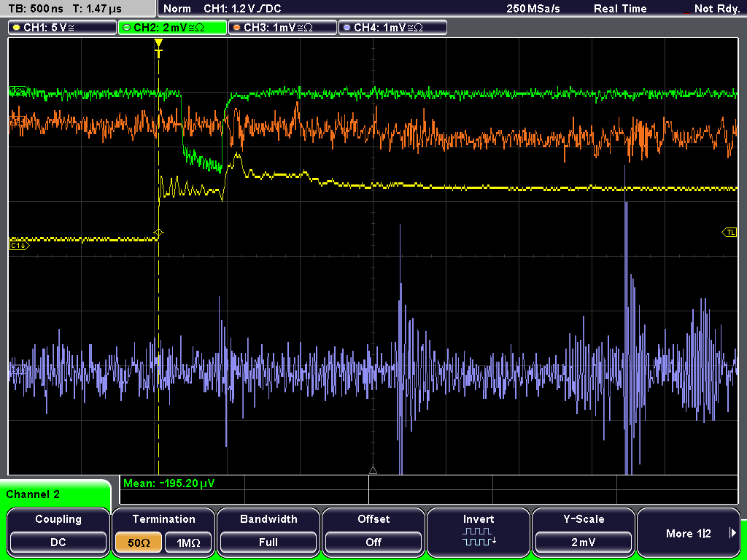
Task: Select the CH4: 1 mV channel tab
Action: [x=392, y=27]
